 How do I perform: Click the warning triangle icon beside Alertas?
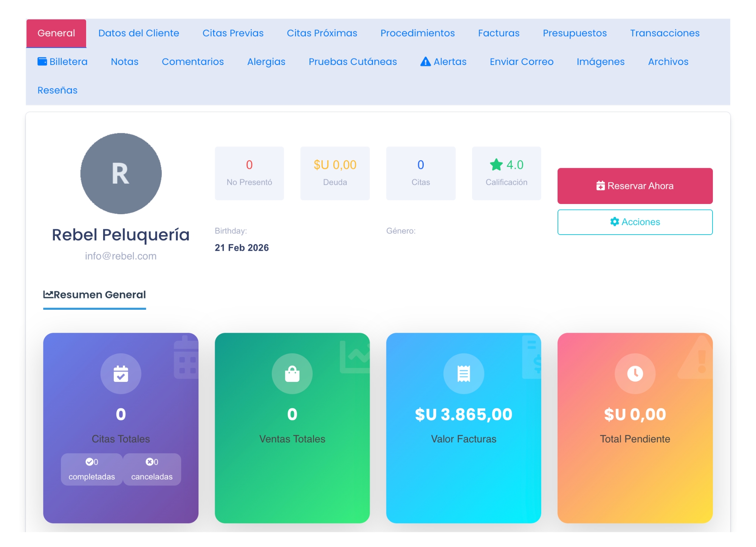point(425,62)
